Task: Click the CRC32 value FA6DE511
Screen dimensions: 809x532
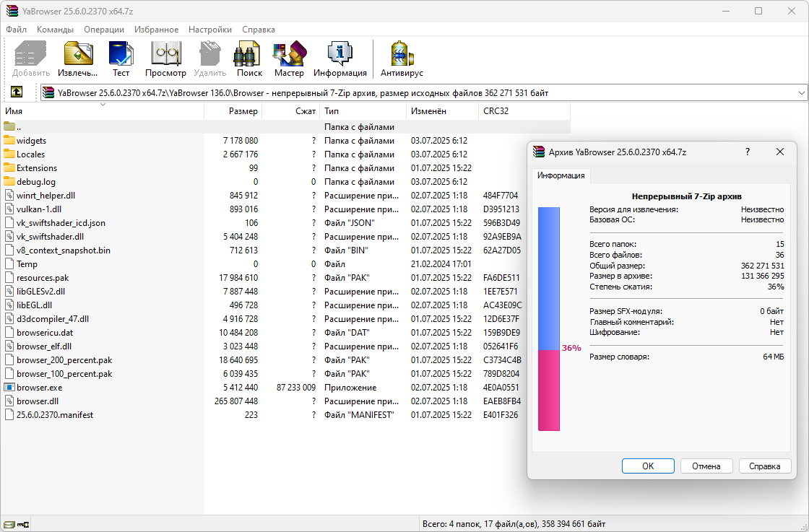Action: click(501, 277)
